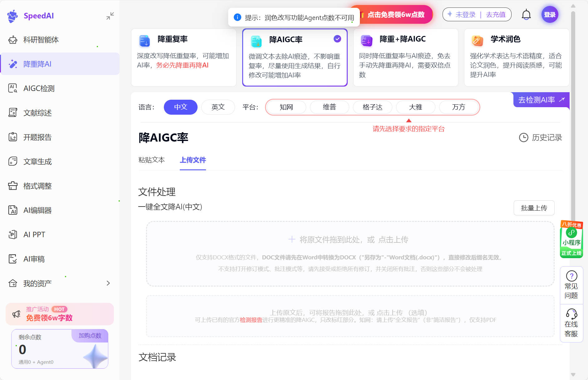Click the 降重+降AIGC card title
This screenshot has width=588, height=380.
coord(403,39)
